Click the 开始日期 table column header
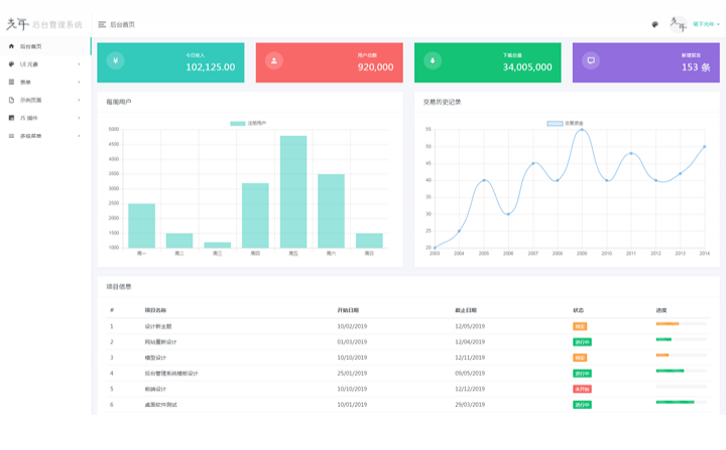The image size is (726, 450). point(348,310)
